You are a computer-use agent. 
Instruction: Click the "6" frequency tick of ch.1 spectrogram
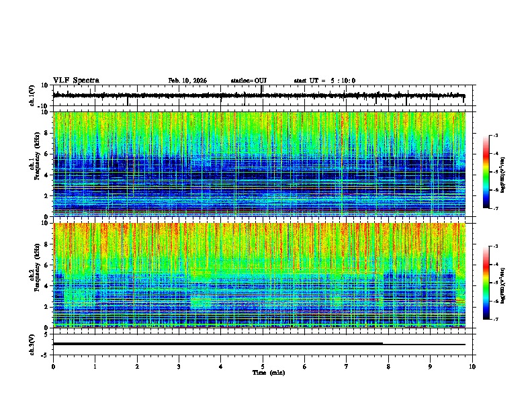46,154
